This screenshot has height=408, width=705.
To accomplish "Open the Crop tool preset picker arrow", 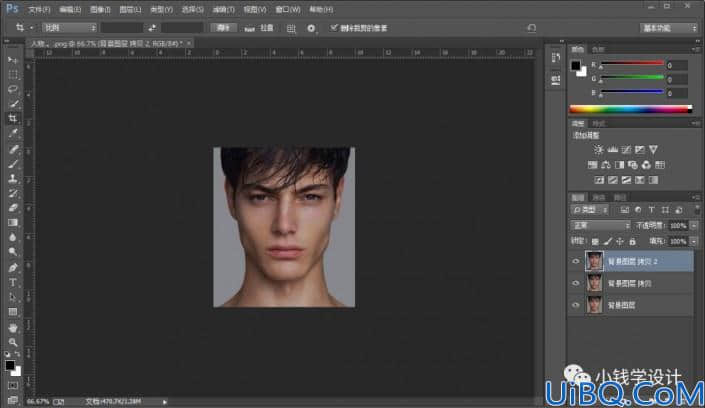I will click(31, 28).
